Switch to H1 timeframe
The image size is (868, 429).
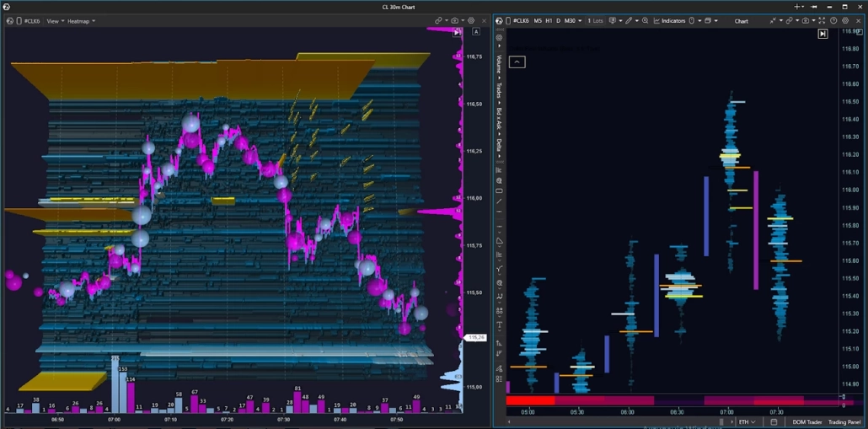coord(549,21)
